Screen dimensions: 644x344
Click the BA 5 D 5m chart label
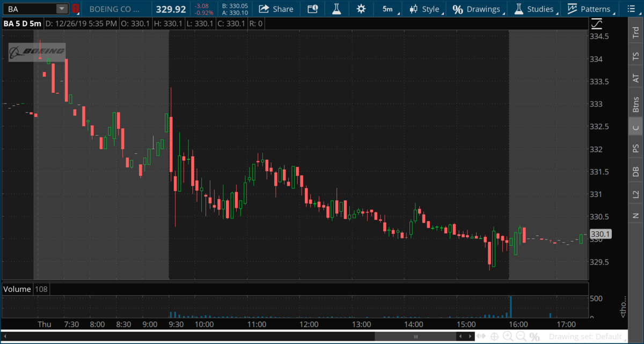[22, 24]
